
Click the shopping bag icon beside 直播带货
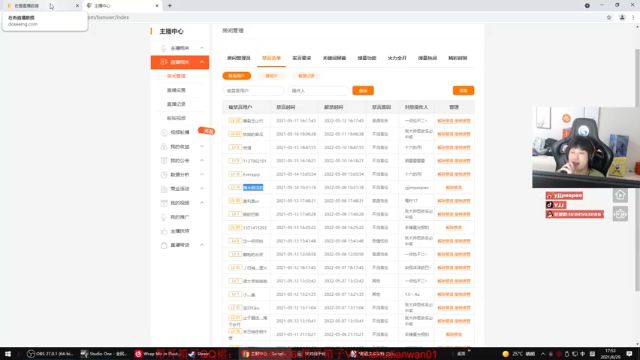point(164,245)
